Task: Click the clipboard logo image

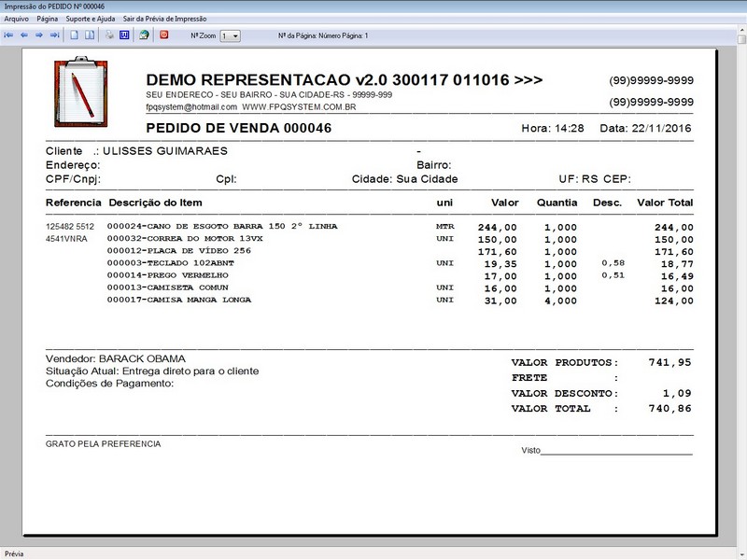Action: coord(81,91)
